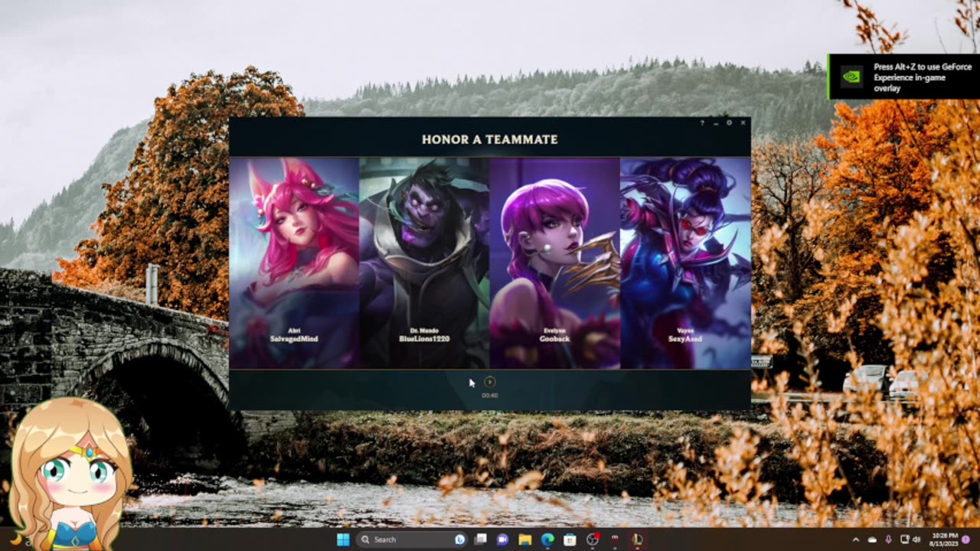Select League of Legends taskbar icon
The height and width of the screenshot is (551, 980).
click(x=637, y=540)
